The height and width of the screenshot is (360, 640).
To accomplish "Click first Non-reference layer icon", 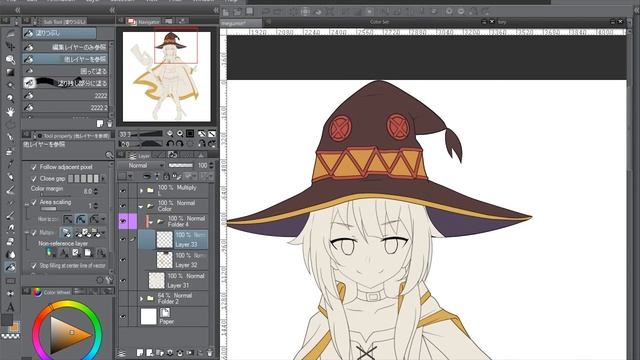I will point(51,253).
